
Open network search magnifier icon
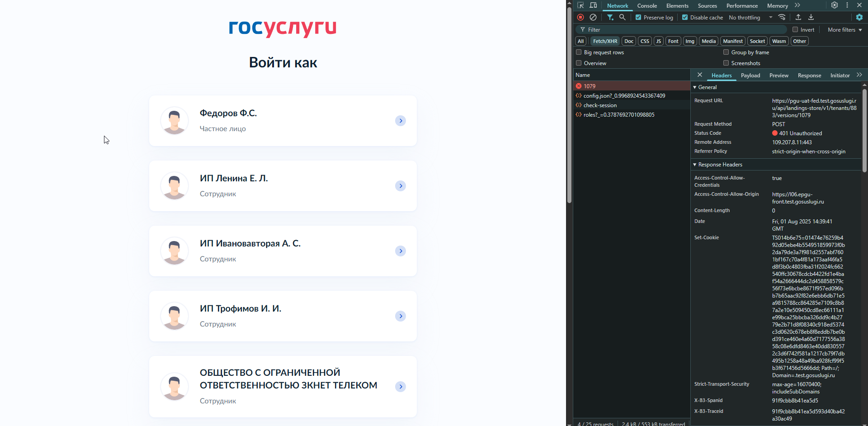coord(623,17)
